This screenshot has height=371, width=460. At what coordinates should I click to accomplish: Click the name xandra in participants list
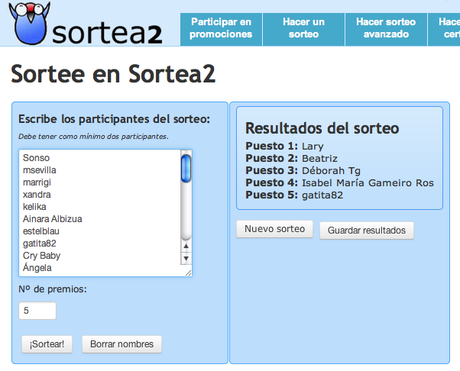(x=37, y=194)
